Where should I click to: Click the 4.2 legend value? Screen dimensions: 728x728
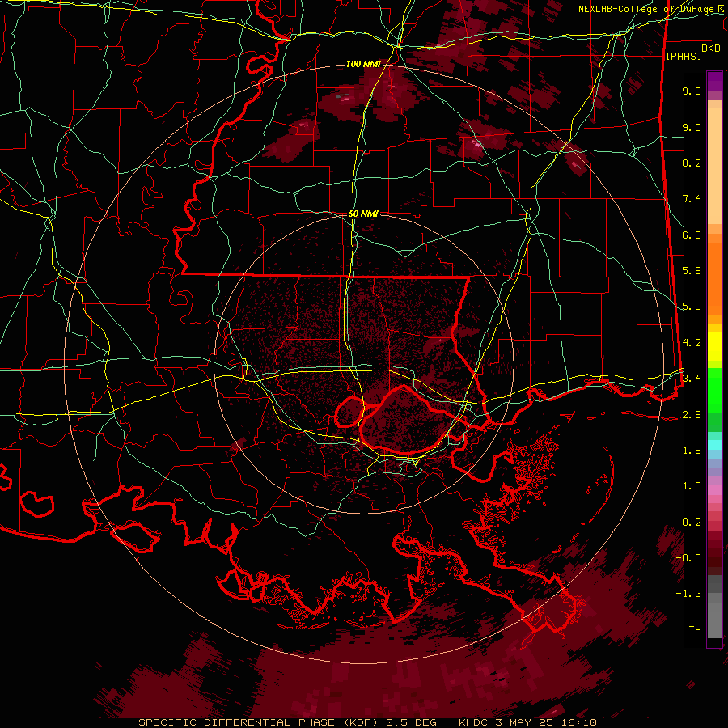pos(692,343)
